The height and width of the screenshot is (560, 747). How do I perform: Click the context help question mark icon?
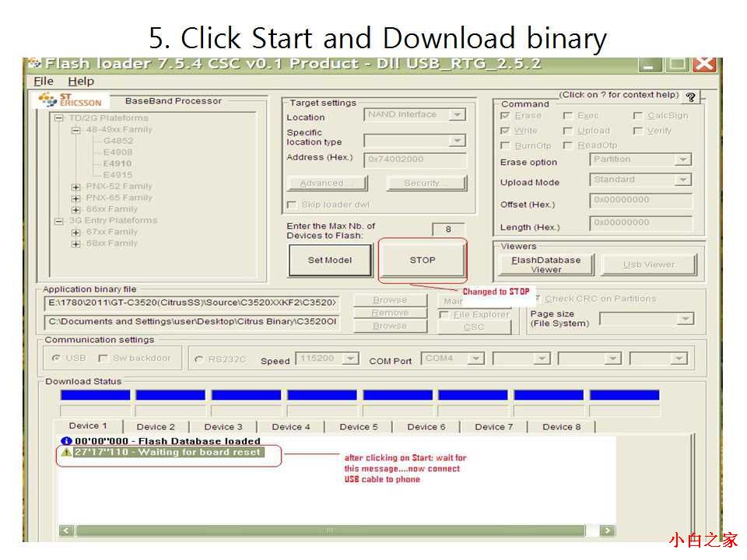click(x=690, y=96)
